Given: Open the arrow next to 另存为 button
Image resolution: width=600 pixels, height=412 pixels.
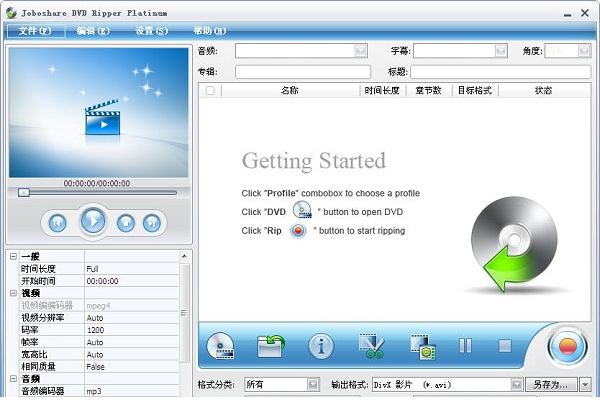Looking at the screenshot, I should (x=585, y=384).
